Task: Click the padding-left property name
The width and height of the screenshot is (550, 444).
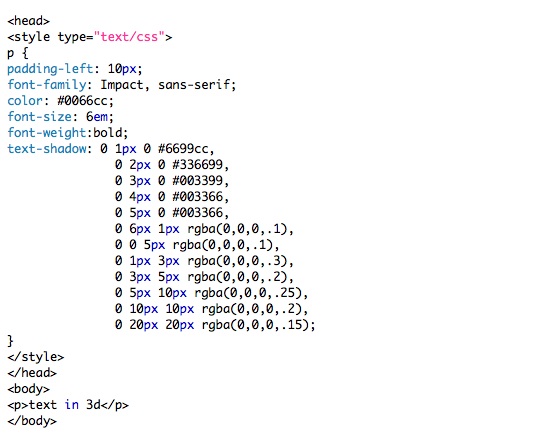Action: pos(51,69)
